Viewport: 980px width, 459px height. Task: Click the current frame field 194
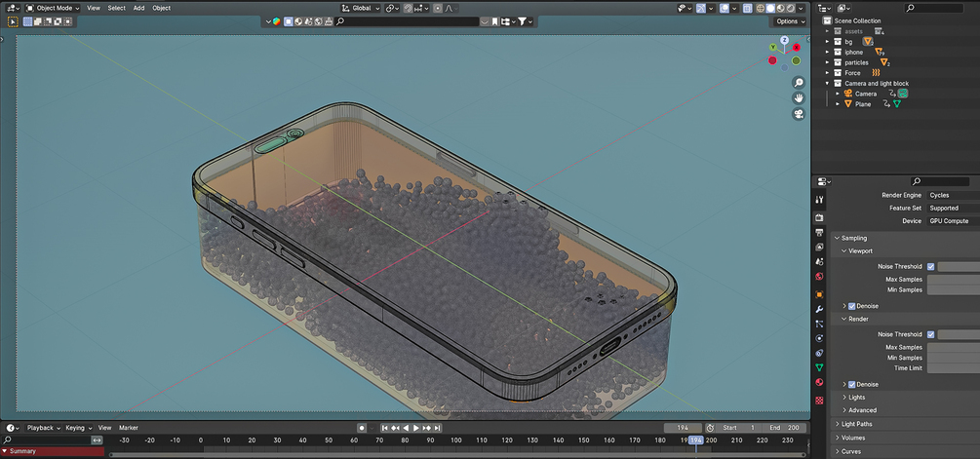coord(683,428)
